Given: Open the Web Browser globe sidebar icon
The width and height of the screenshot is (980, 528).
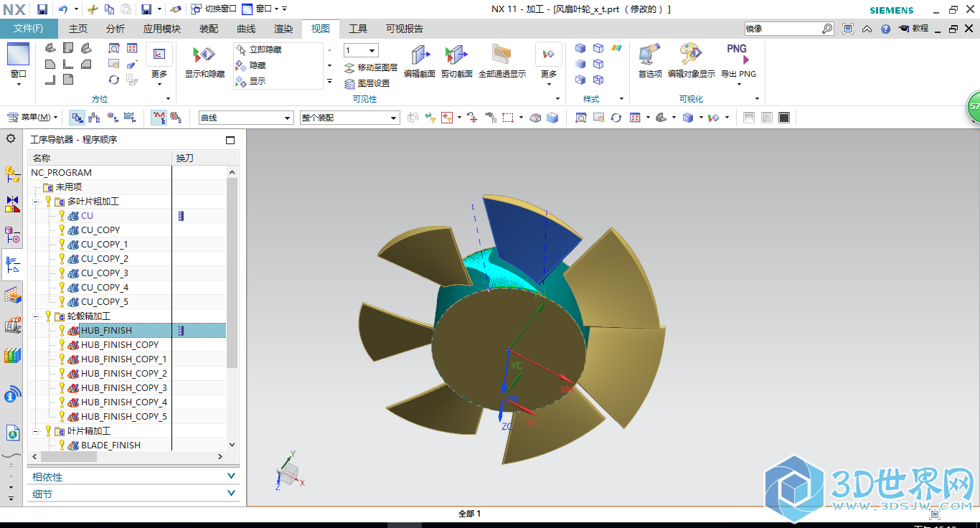Looking at the screenshot, I should point(12,433).
